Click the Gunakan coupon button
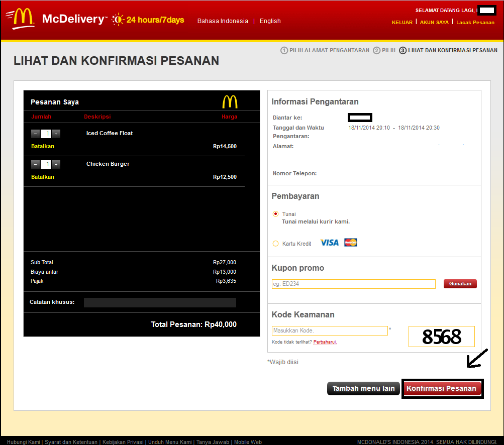 459,283
